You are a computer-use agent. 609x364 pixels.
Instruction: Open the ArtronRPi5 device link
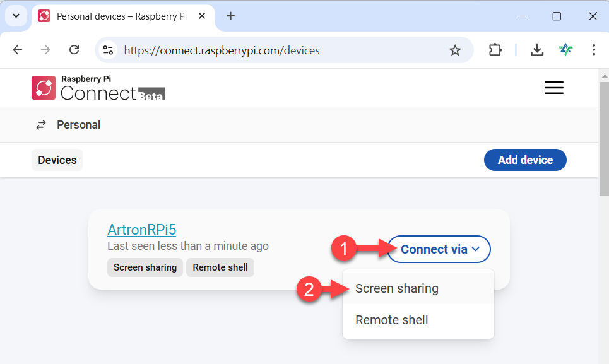pyautogui.click(x=142, y=230)
